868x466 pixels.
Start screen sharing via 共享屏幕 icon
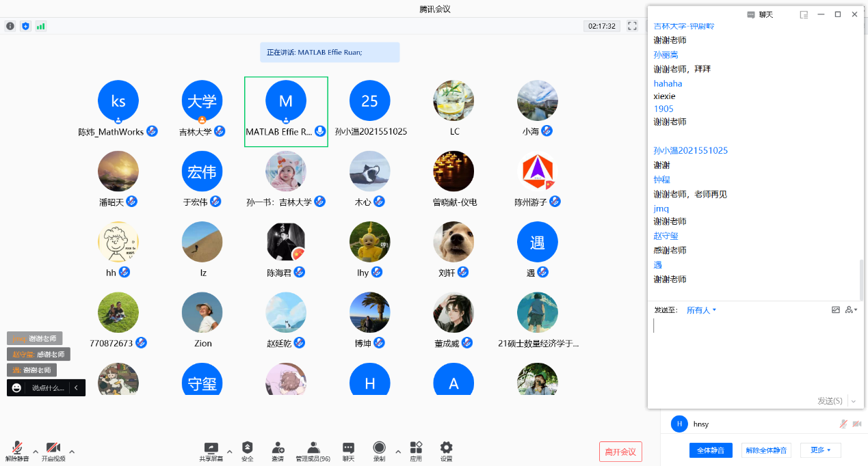coord(211,450)
